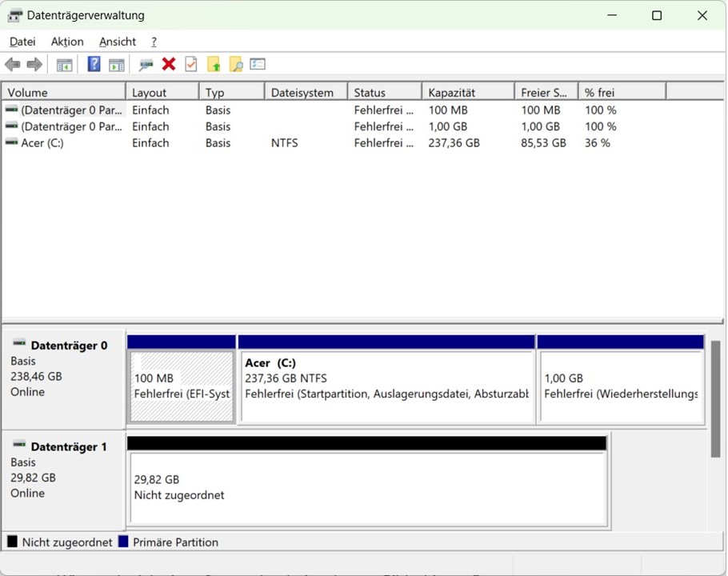Click the drive icon of Acer (C:) row
This screenshot has width=728, height=576.
[12, 142]
